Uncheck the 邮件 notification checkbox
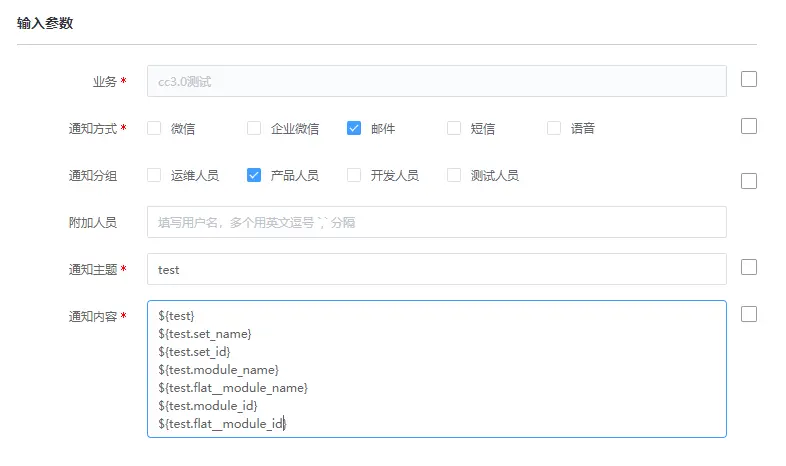 [x=354, y=128]
